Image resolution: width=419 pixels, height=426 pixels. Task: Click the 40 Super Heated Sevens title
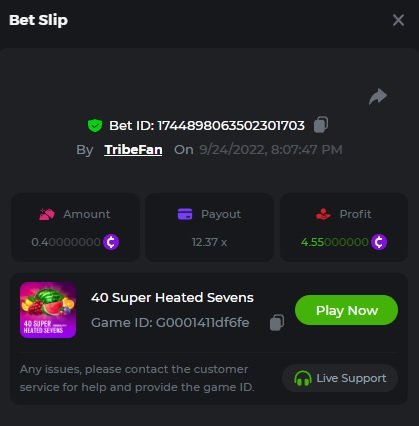pyautogui.click(x=172, y=297)
